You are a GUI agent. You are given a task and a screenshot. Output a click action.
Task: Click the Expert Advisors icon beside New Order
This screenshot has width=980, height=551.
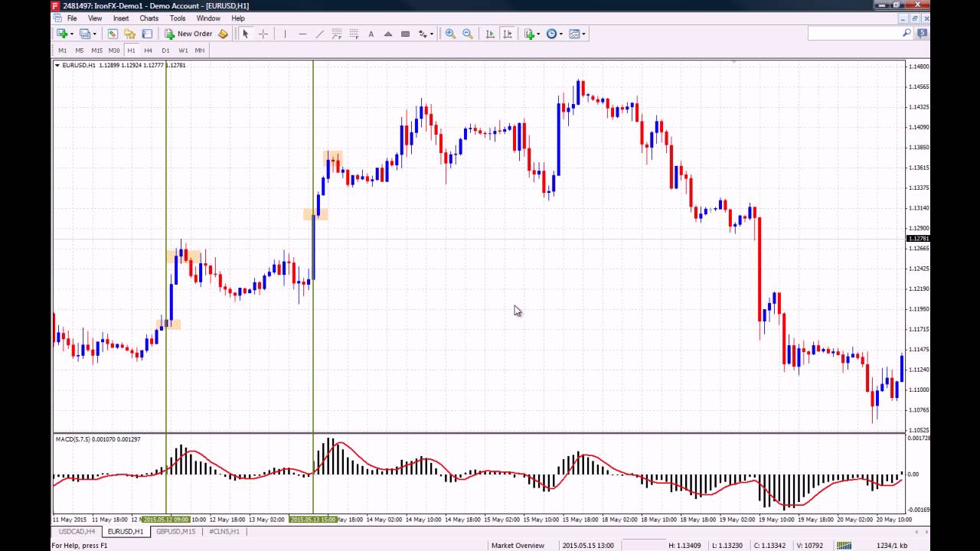point(223,34)
